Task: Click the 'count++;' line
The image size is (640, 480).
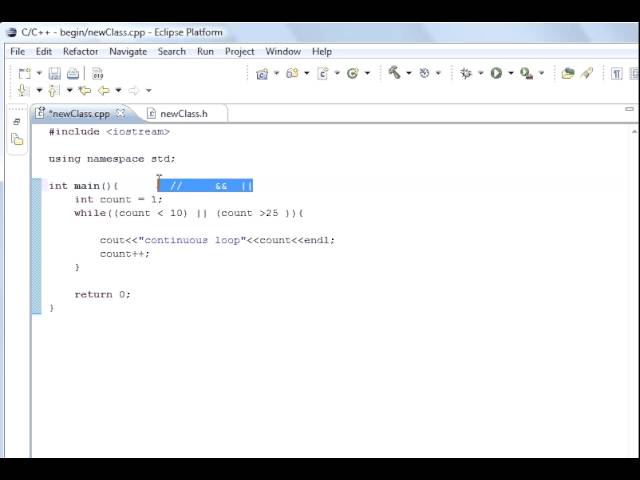Action: tap(125, 254)
